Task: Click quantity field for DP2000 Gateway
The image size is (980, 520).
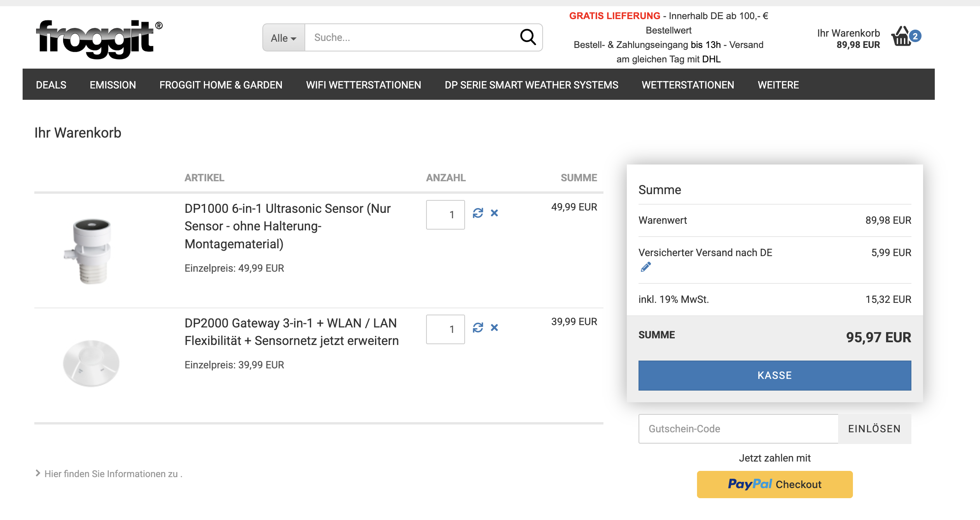Action: pyautogui.click(x=445, y=329)
